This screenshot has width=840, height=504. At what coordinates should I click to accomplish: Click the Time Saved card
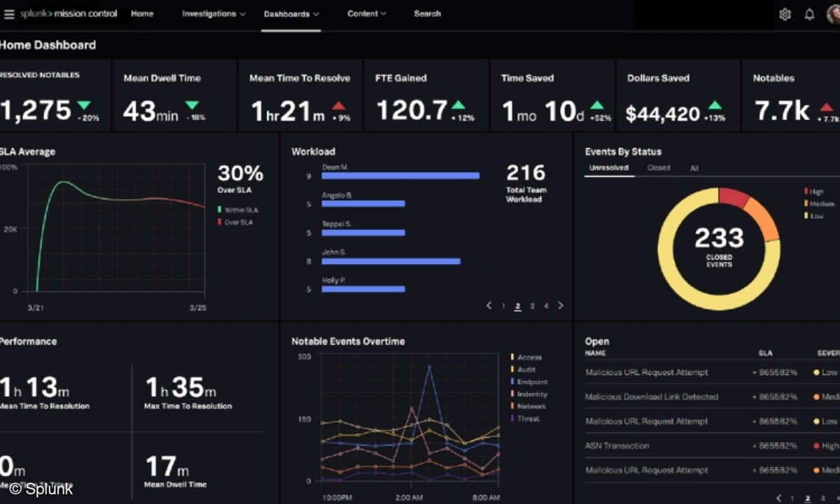coord(552,95)
